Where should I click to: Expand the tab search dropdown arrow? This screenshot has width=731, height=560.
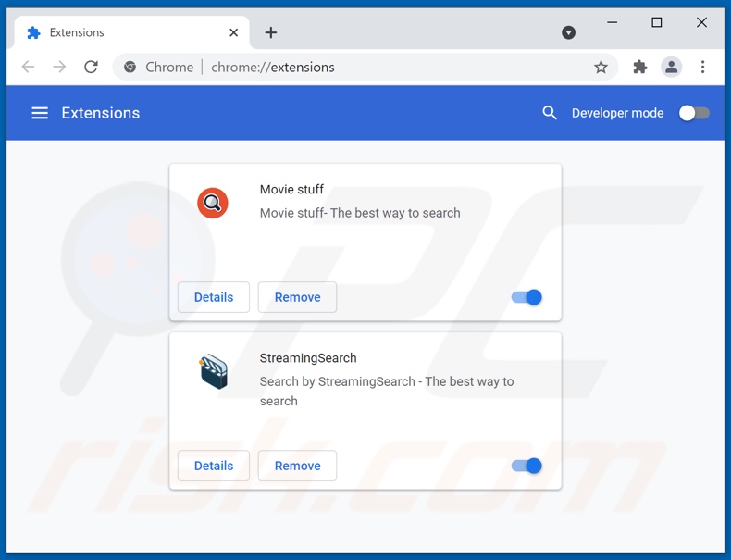coord(569,32)
